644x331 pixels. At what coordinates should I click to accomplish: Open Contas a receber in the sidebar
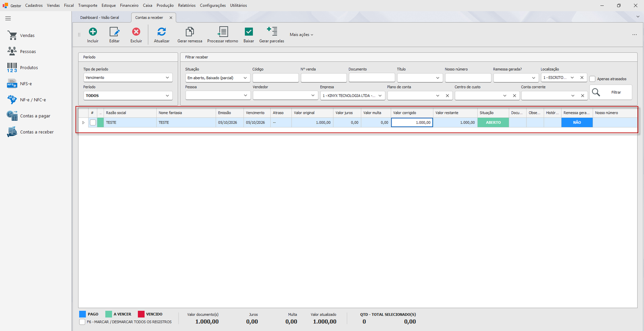(37, 132)
